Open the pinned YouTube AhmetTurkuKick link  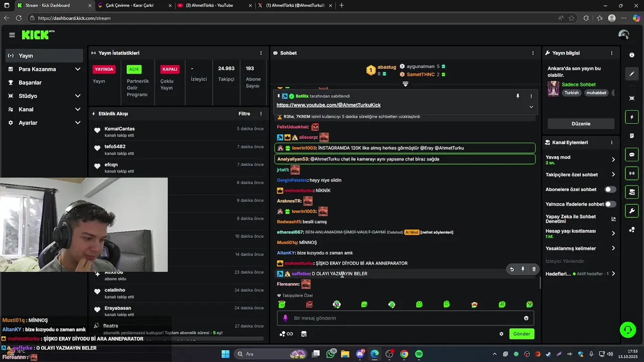tap(329, 105)
